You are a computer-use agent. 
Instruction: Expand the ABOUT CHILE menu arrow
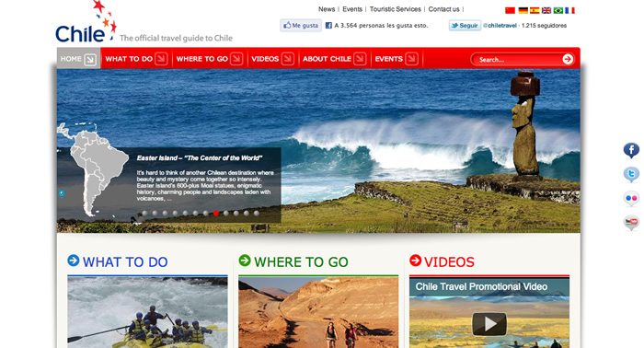point(360,59)
